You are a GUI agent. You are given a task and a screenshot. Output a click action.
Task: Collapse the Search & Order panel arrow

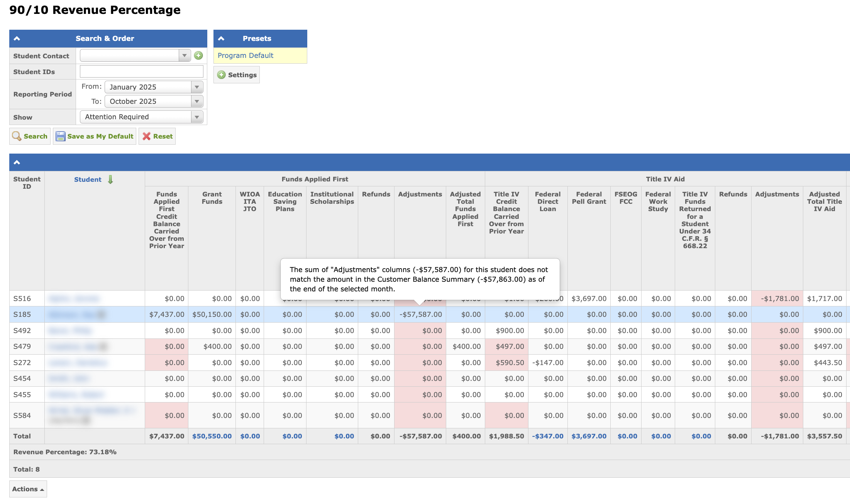(x=17, y=39)
